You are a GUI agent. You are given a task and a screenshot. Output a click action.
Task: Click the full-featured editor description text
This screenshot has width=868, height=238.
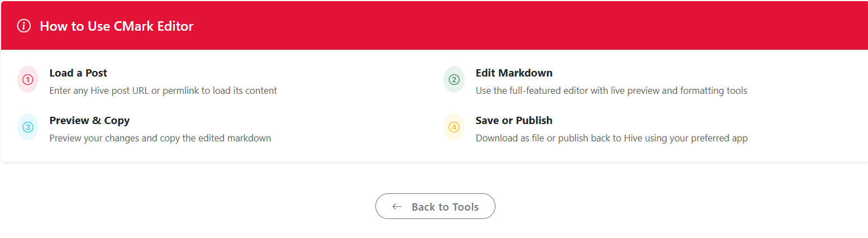click(x=611, y=91)
